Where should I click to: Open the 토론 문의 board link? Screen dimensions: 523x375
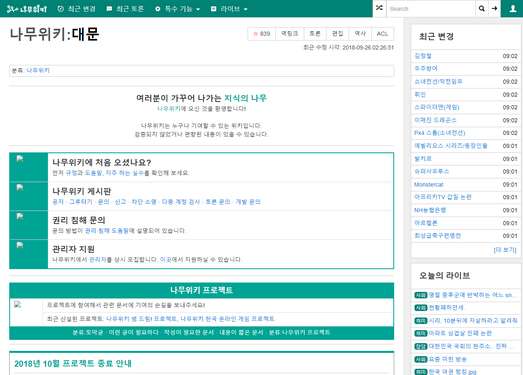click(218, 202)
